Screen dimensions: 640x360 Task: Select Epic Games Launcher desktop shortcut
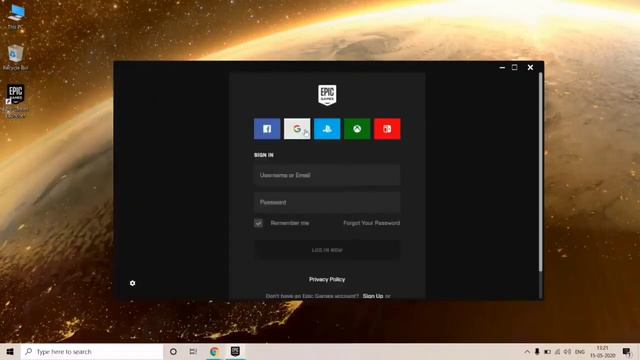point(16,101)
